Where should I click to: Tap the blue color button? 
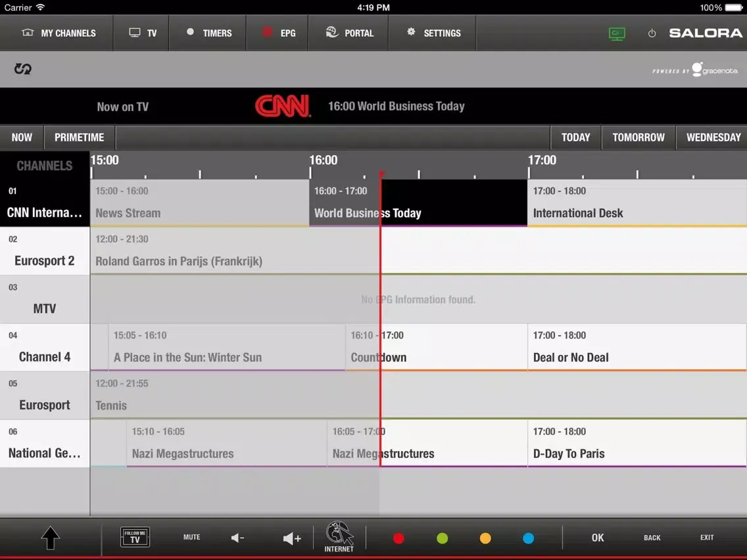(528, 538)
